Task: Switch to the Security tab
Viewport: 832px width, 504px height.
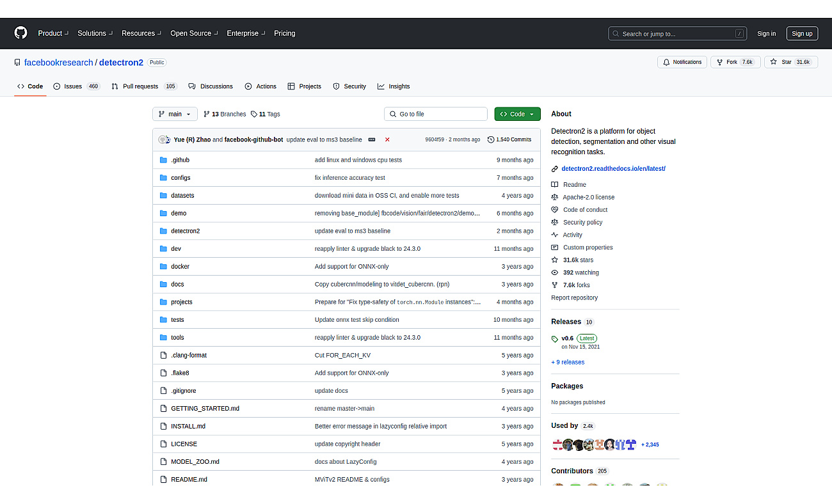Action: click(x=349, y=86)
